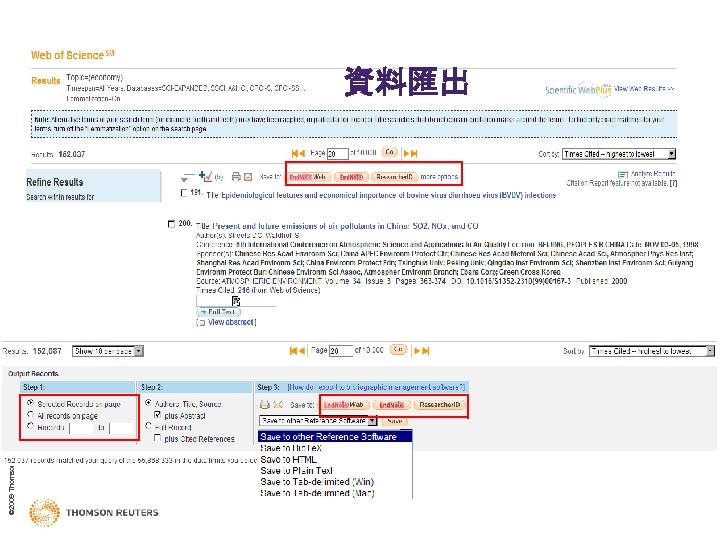The height and width of the screenshot is (540, 720).
Task: Click Step 3 'EndNote' button
Action: coord(392,405)
